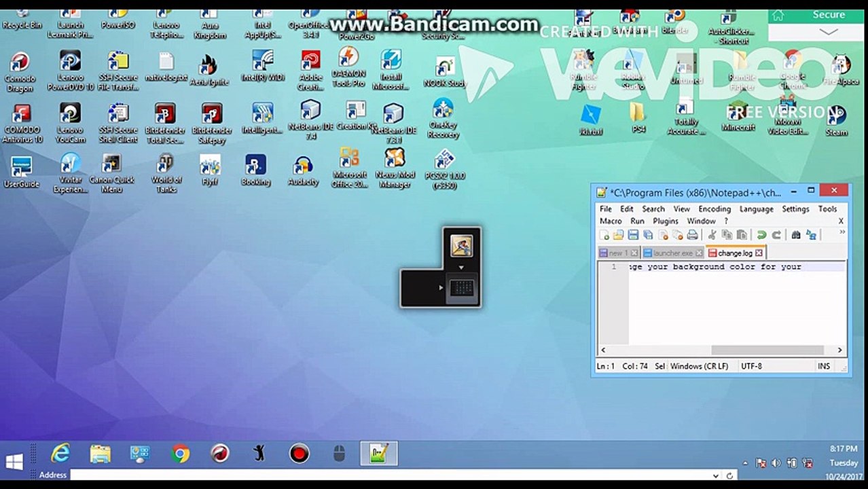The image size is (868, 489).
Task: Click the Windows Start button
Action: pos(14,462)
